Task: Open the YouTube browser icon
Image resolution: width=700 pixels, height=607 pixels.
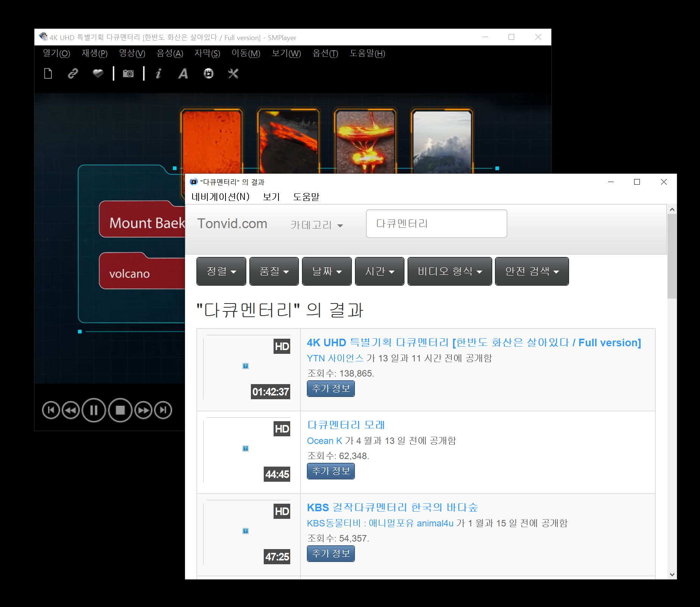Action: tap(208, 73)
